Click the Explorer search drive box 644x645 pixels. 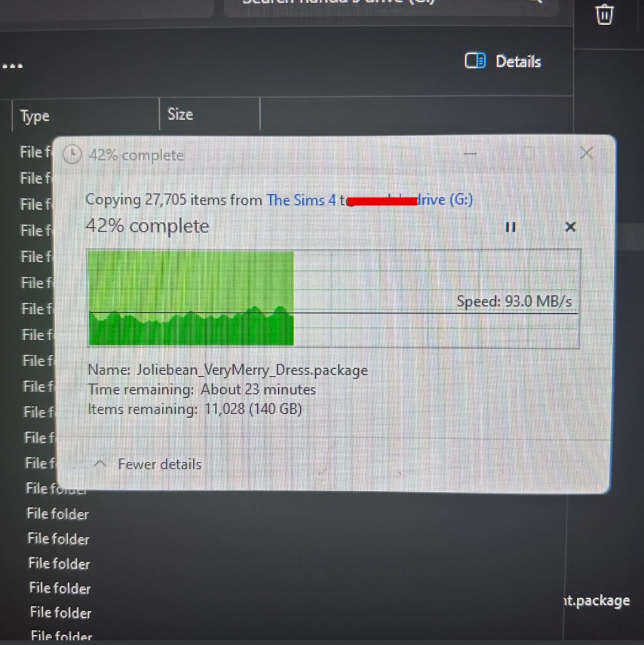tap(391, 8)
